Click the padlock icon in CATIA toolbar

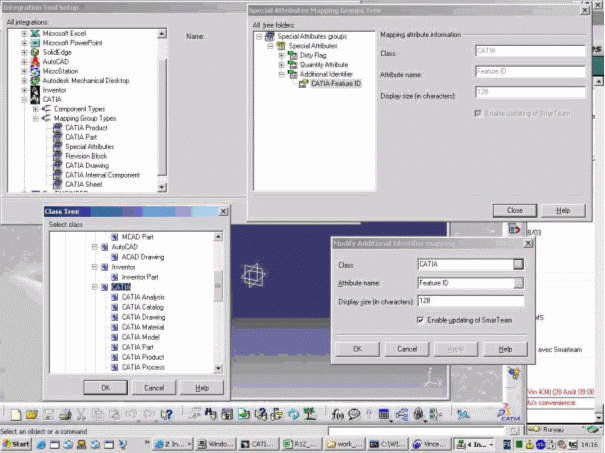click(x=419, y=414)
